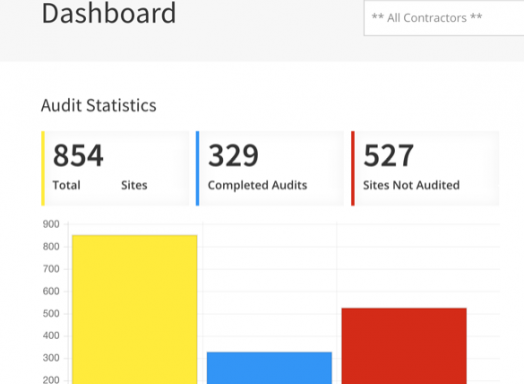Click the Sites Not Audited label text

tap(411, 185)
